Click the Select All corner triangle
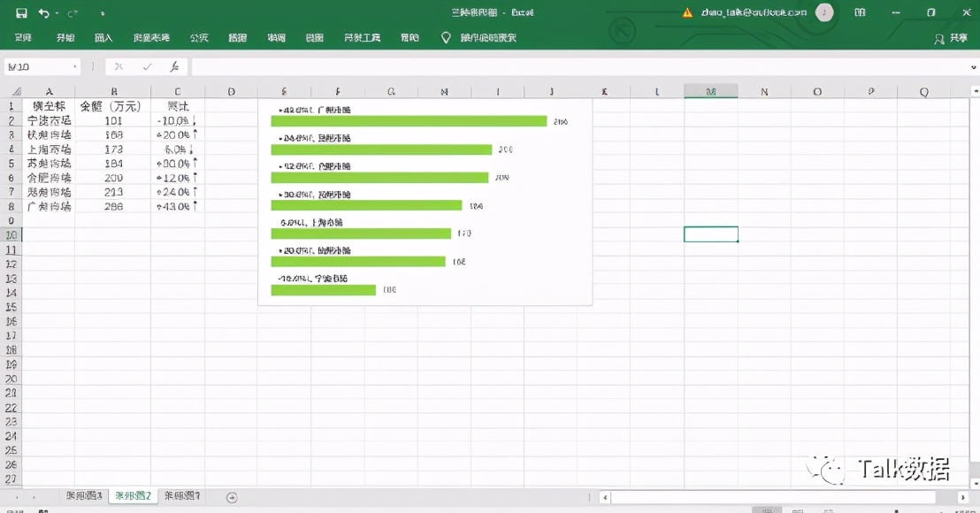Viewport: 980px width, 513px height. click(x=16, y=91)
